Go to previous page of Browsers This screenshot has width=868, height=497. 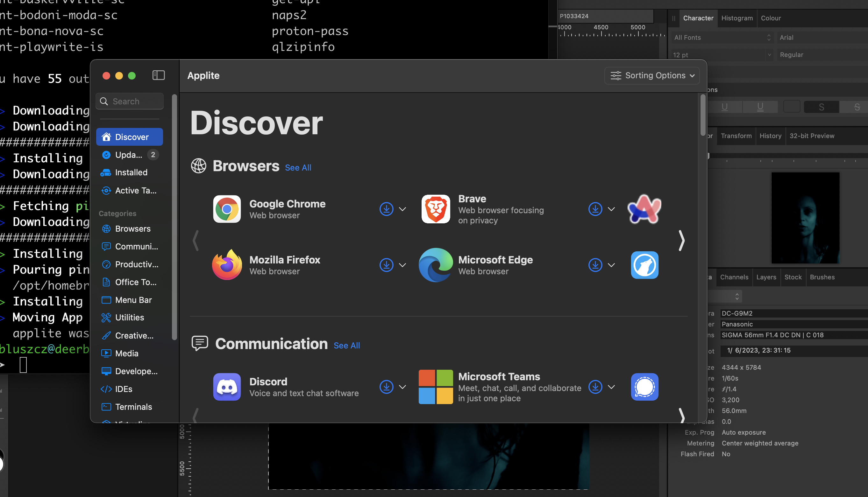(x=196, y=241)
